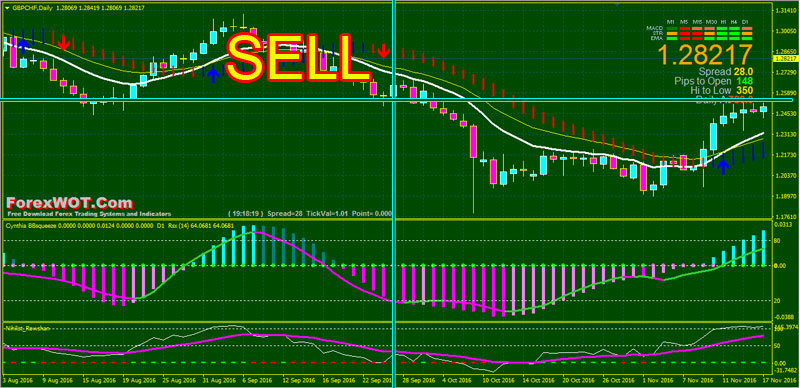
Task: Click the 28 Sep 2016 date label
Action: [x=418, y=380]
